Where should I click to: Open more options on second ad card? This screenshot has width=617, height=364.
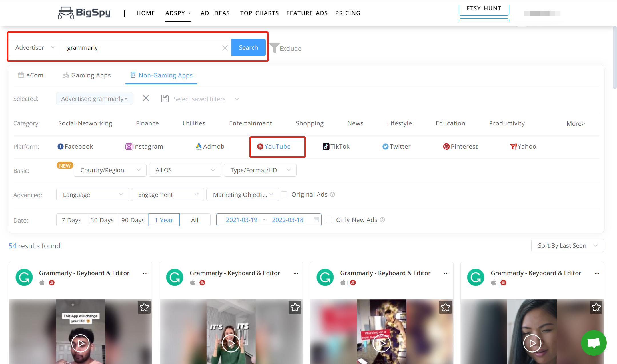296,273
